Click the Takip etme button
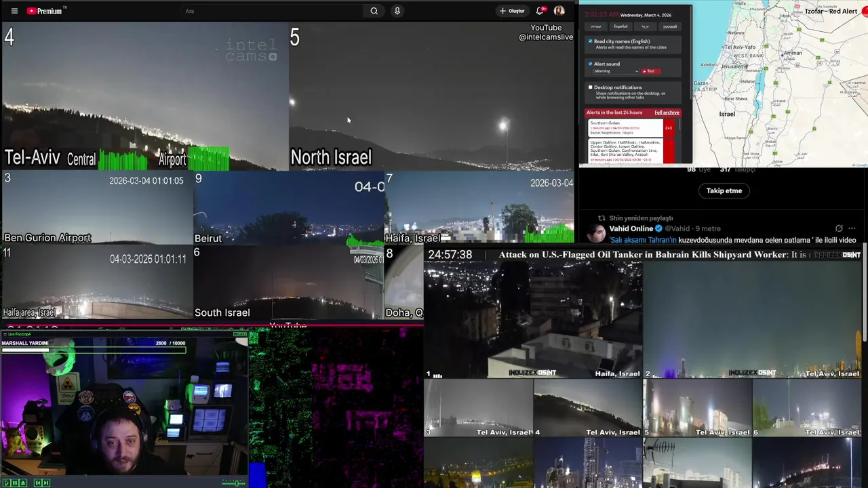 click(724, 190)
